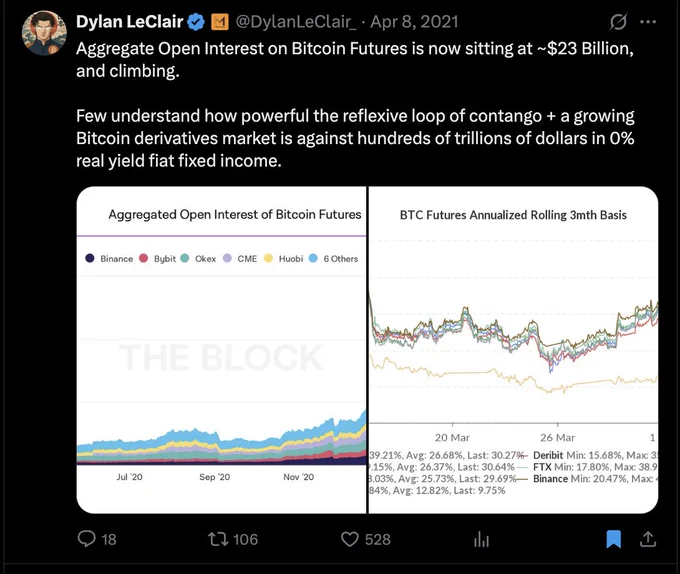Toggle the Bybit red legend dot
The height and width of the screenshot is (574, 680).
[144, 258]
